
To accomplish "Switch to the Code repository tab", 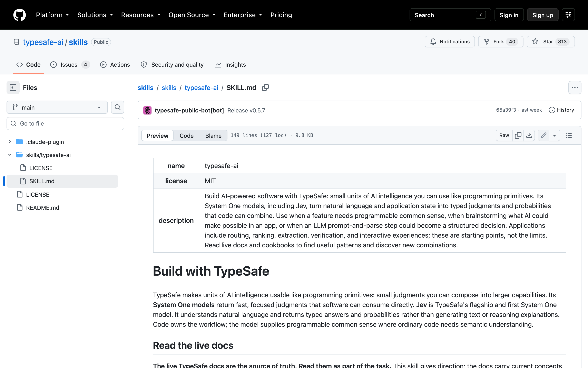I will tap(28, 65).
